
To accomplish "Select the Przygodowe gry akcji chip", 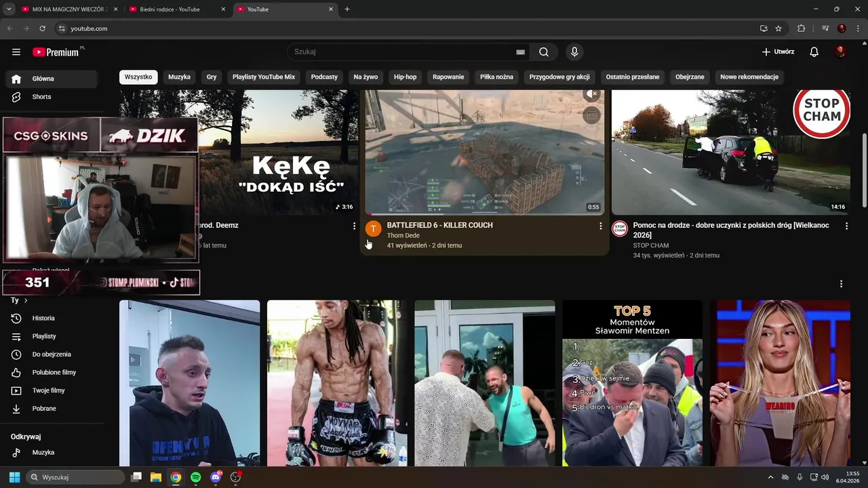I will (x=559, y=77).
